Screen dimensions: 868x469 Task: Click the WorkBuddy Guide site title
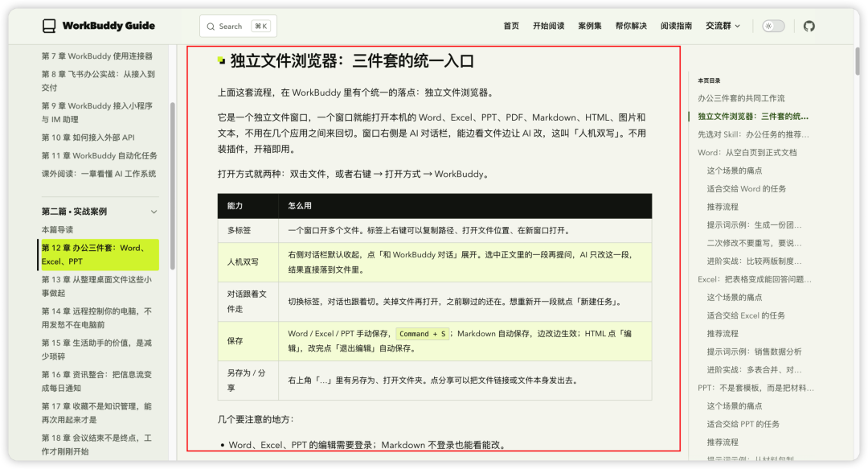tap(108, 26)
